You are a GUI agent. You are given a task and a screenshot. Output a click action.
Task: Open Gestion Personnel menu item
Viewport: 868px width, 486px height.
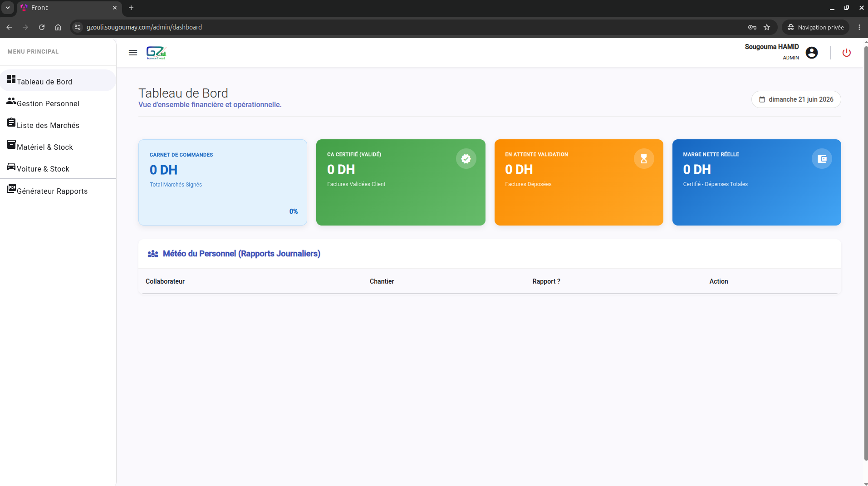click(x=58, y=102)
